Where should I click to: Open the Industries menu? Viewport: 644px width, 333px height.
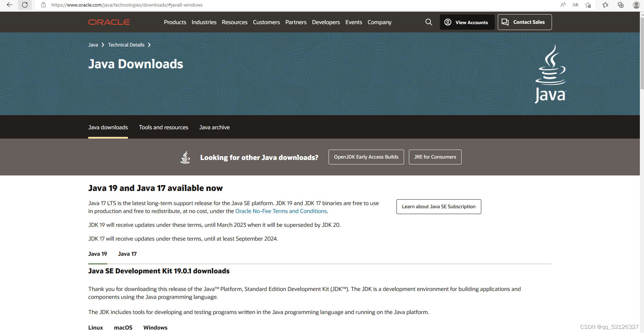click(x=204, y=22)
